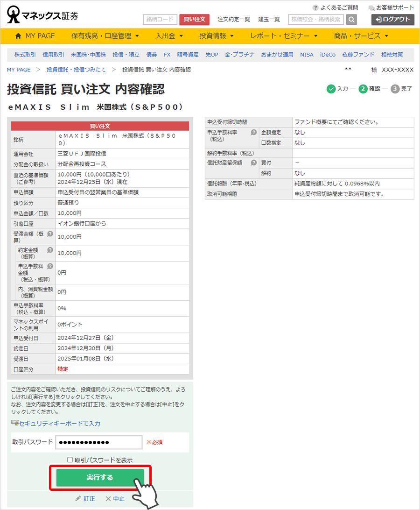420x510 pixels.
Task: Open 信用取引 in sub navigation
Action: click(x=53, y=55)
